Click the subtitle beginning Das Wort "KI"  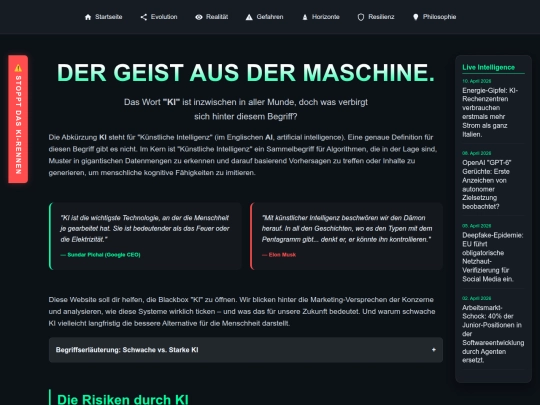coord(246,109)
